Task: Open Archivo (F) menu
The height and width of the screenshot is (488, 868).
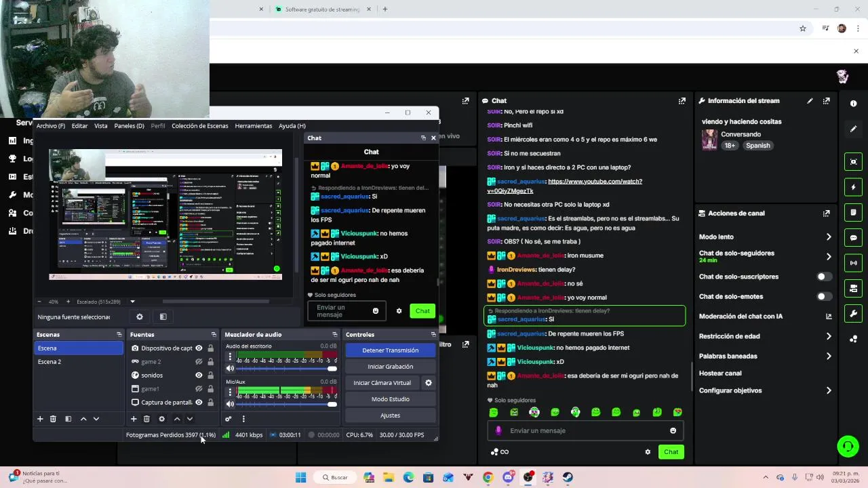Action: pyautogui.click(x=51, y=126)
